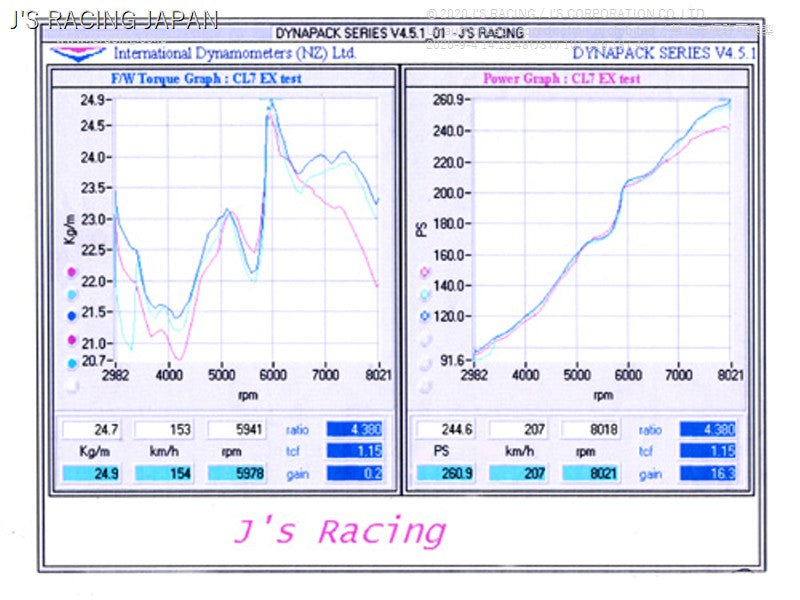Viewport: 800px width, 600px height.
Task: Click the power gain value 16.3
Action: 708,473
